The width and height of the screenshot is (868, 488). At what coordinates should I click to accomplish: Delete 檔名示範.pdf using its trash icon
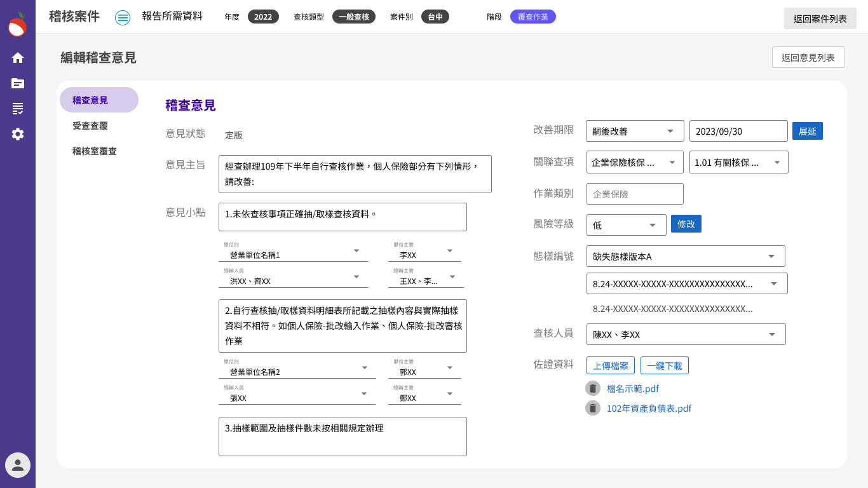(593, 388)
